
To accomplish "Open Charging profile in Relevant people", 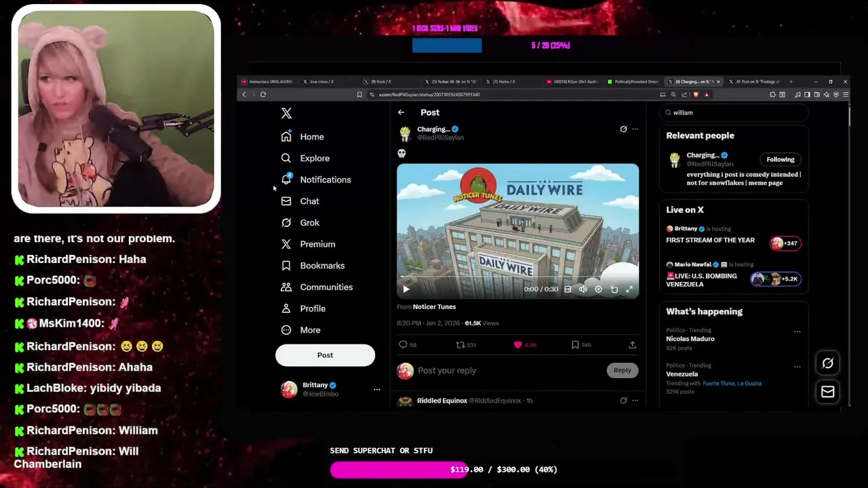I will [703, 155].
